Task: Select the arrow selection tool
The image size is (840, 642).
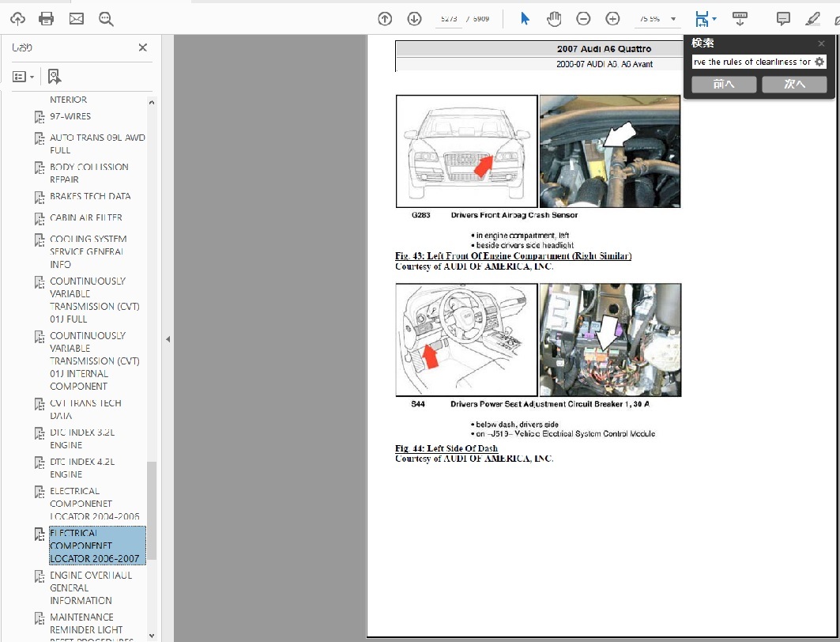Action: [x=525, y=19]
